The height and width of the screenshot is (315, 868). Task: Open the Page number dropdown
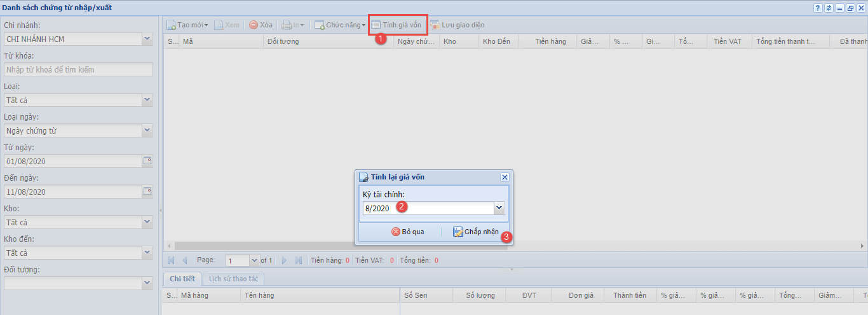(x=255, y=260)
